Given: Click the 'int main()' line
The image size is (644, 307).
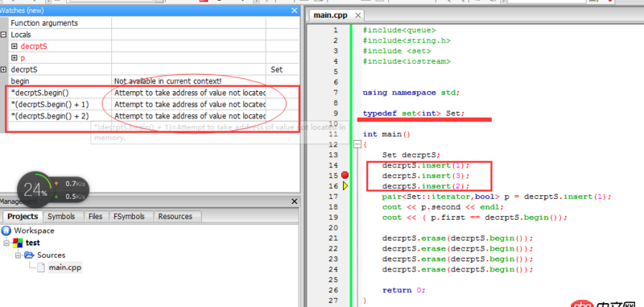Looking at the screenshot, I should 387,134.
